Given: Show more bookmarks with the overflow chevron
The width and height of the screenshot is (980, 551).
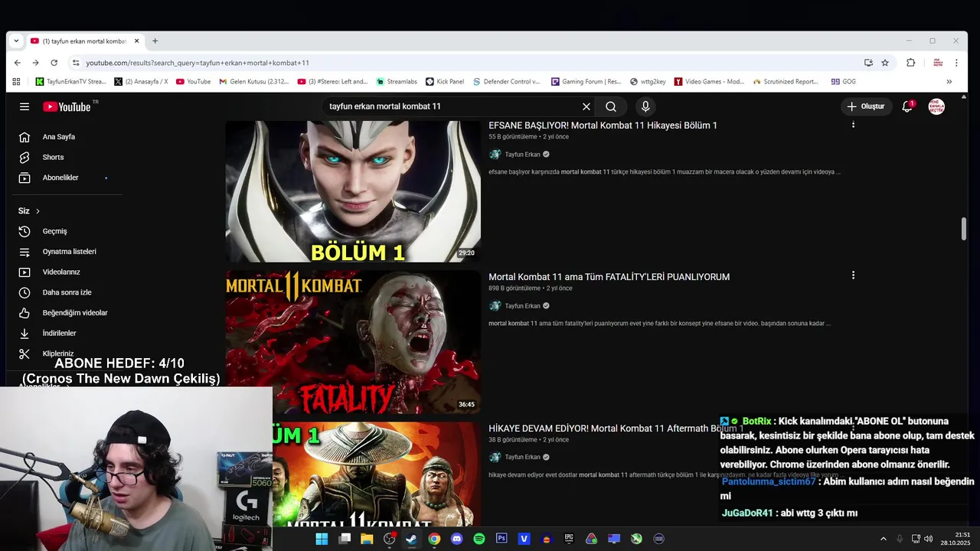Looking at the screenshot, I should (949, 81).
